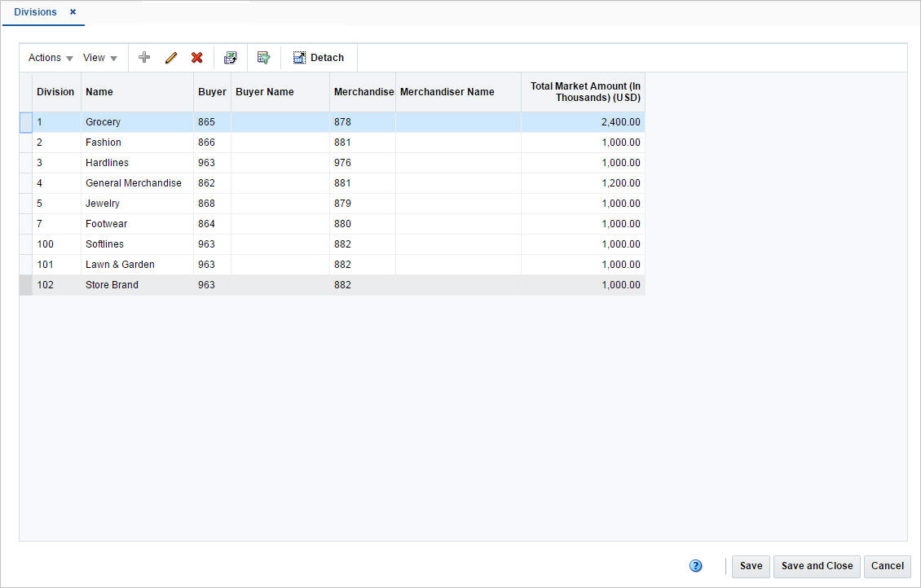
Task: Select the Store Brand row selector
Action: (x=26, y=285)
